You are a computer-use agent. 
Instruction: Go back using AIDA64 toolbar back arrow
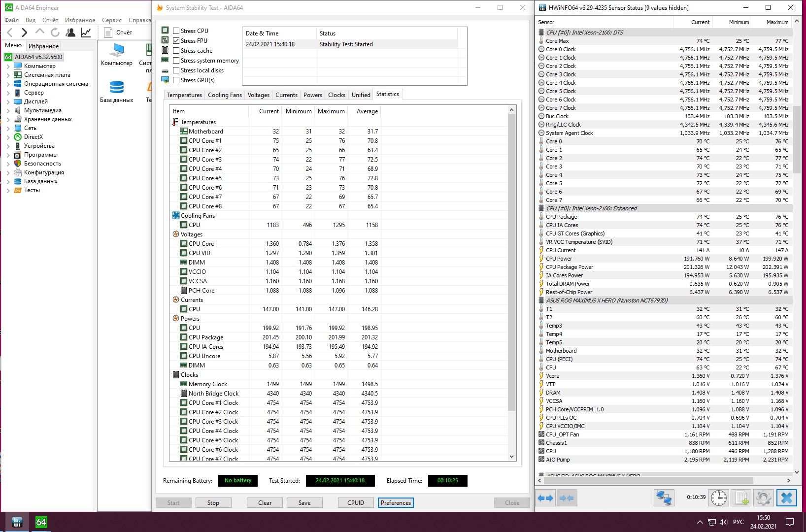(x=10, y=33)
